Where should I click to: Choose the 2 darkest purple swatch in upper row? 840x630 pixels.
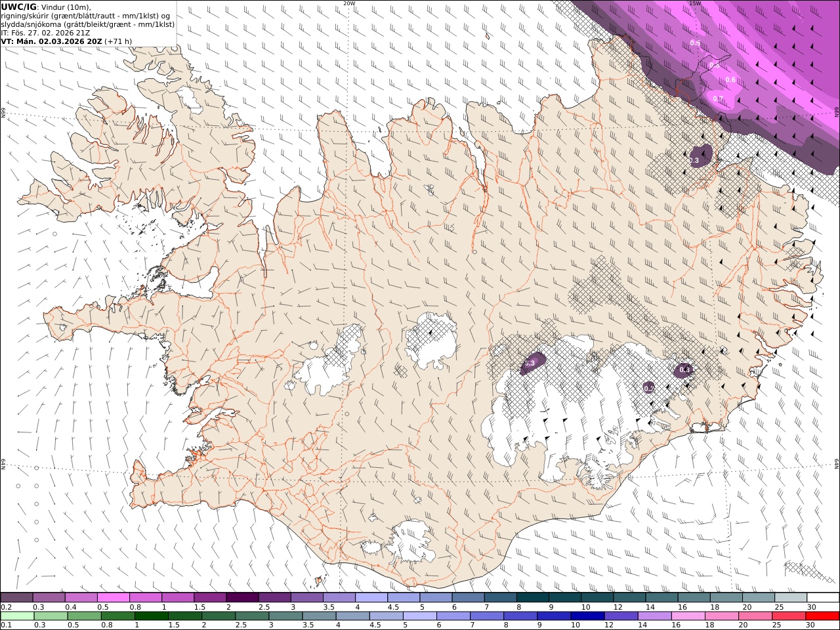tap(242, 597)
